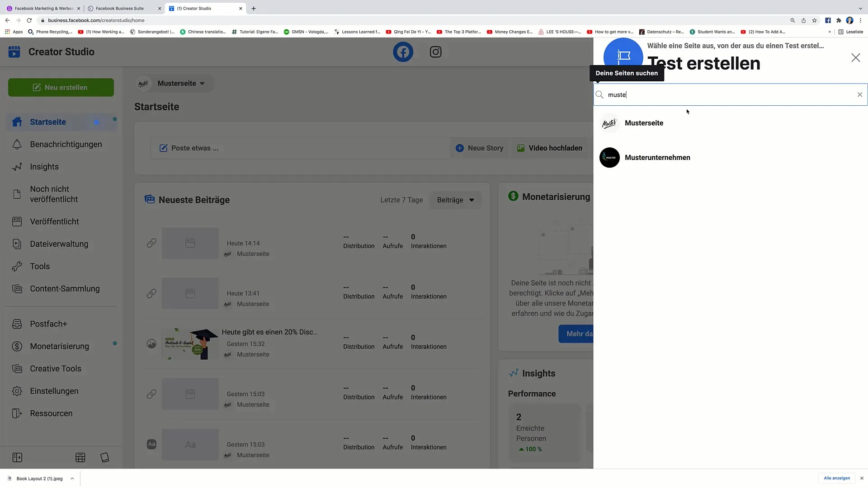Click Letzte 7 Tage label
Image resolution: width=868 pixels, height=488 pixels.
(x=401, y=200)
